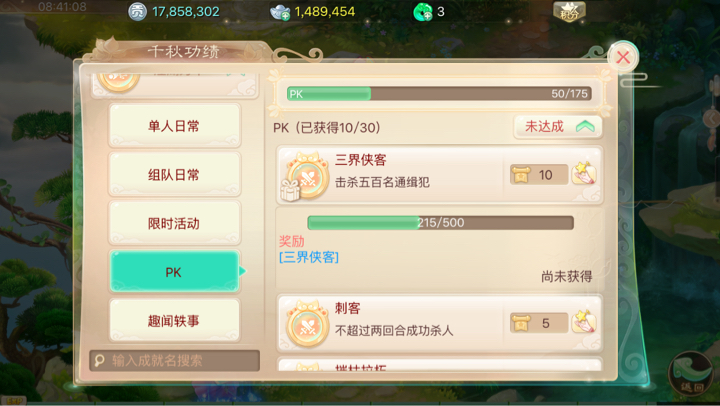The width and height of the screenshot is (720, 406).
Task: Open the 积分 points badge
Action: pos(569,12)
